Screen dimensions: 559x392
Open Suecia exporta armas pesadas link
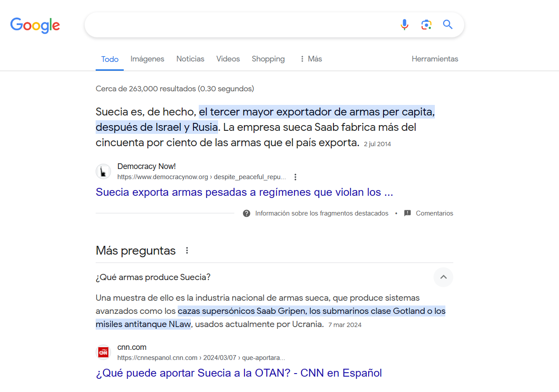click(244, 192)
